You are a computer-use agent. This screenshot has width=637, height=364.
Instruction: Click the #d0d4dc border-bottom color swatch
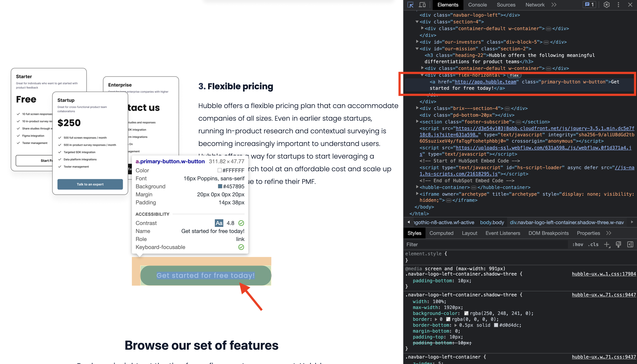coord(496,325)
